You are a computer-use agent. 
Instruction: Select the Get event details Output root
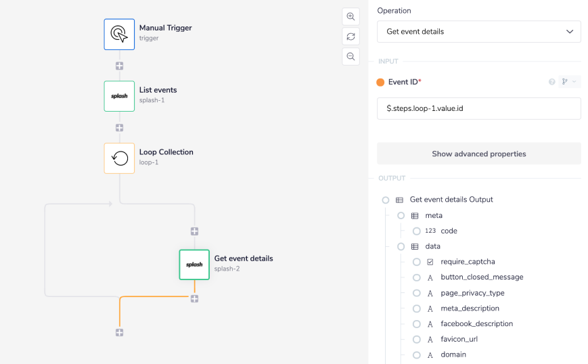[386, 200]
